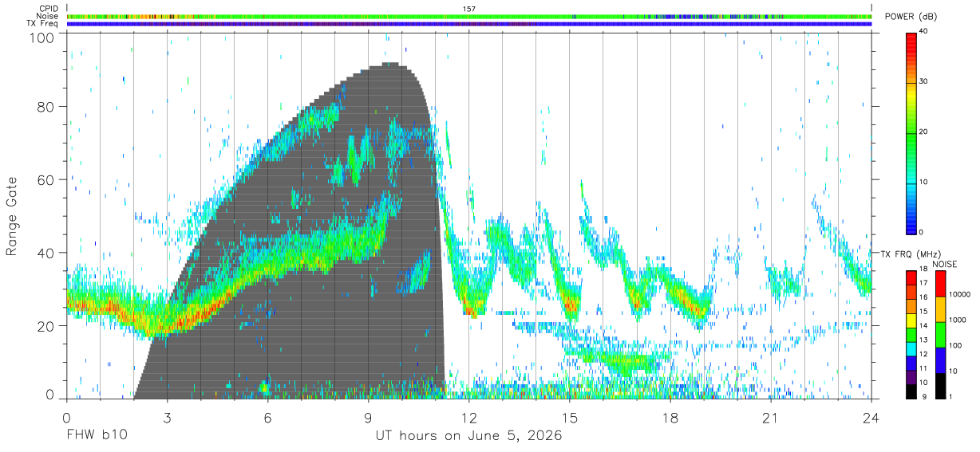
Task: Click the 10 label on the POWER colorbar
Action: (x=923, y=182)
